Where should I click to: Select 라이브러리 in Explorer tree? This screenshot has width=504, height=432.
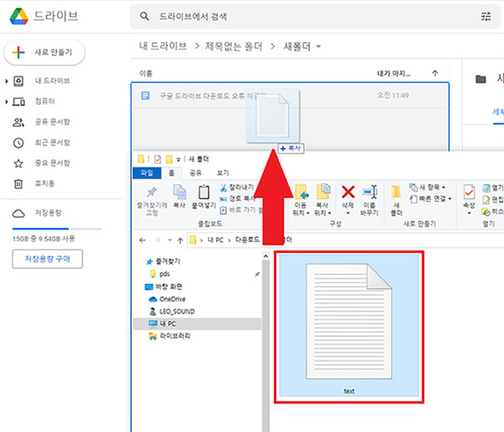[x=175, y=336]
